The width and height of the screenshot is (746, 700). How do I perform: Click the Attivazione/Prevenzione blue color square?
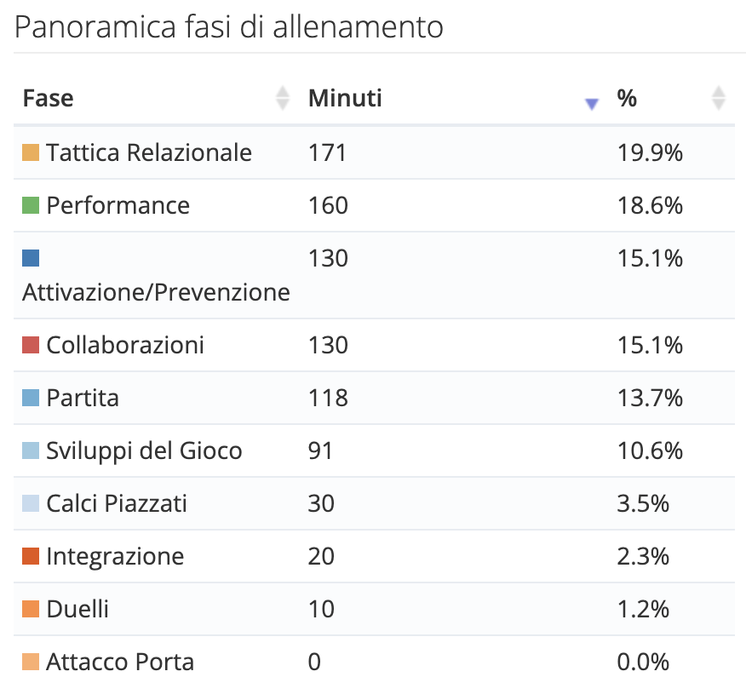tap(32, 258)
